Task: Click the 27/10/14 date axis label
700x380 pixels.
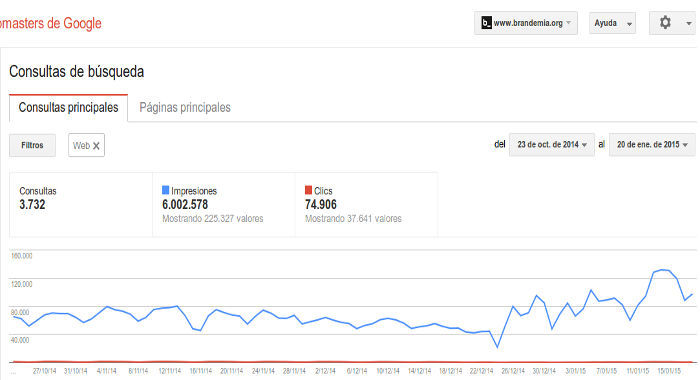Action: 45,371
